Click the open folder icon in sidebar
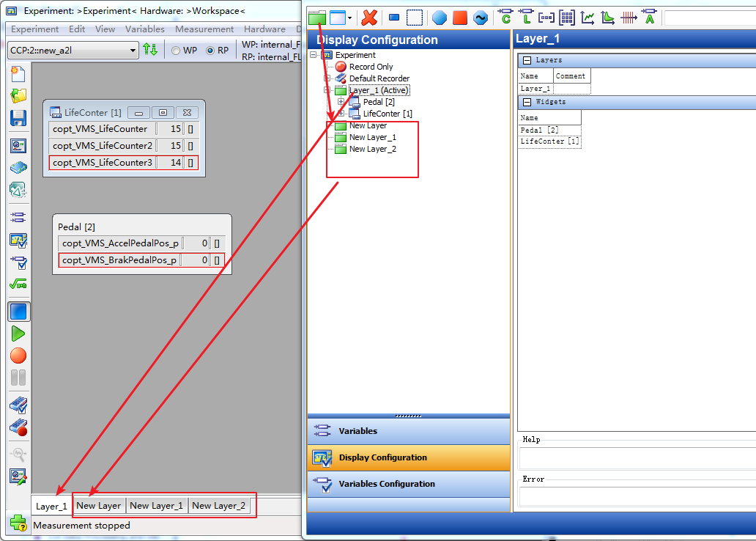Image resolution: width=756 pixels, height=541 pixels. [18, 95]
